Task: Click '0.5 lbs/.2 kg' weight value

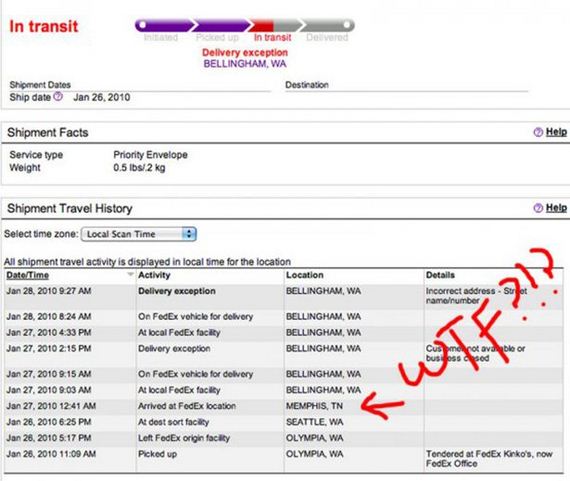Action: 139,168
